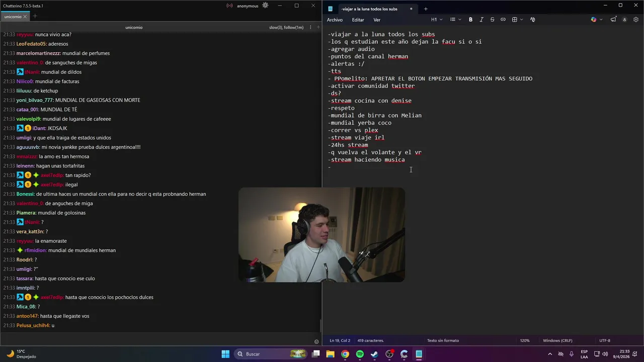Screen dimensions: 644x362
Task: Open the unicornio split three-dot menu
Action: tap(311, 27)
